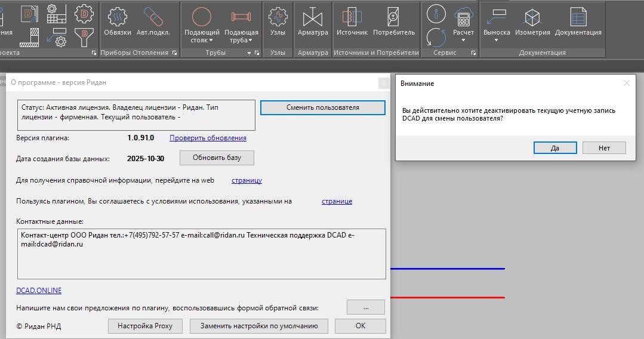Click the refresh arrows icon in Сервис
This screenshot has width=644, height=339.
[436, 37]
